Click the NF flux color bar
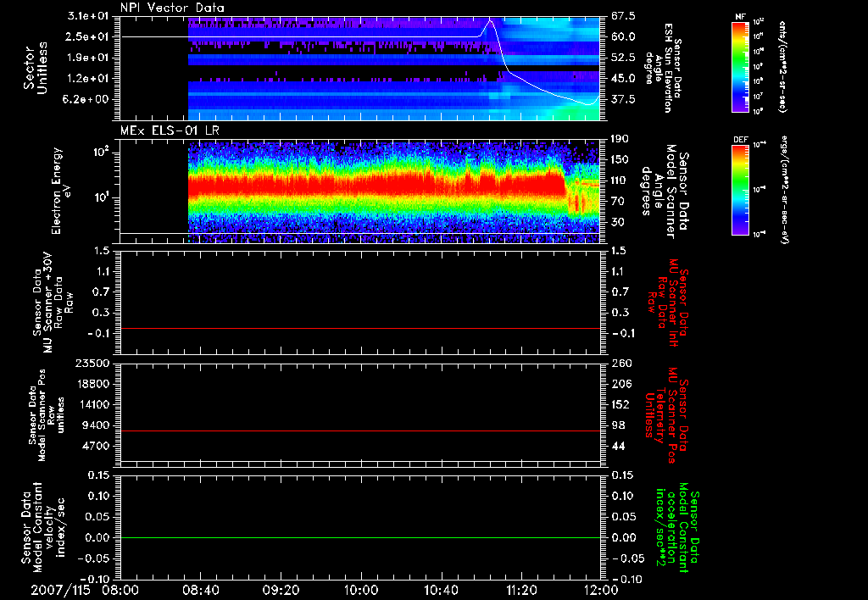This screenshot has height=600, width=868. [741, 66]
